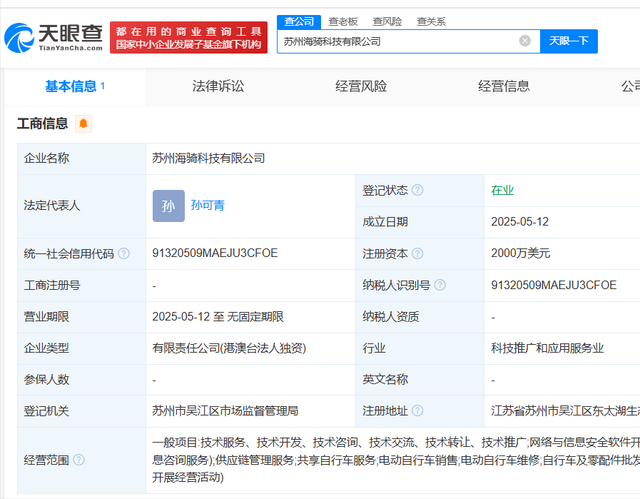Click help icon next to 登记状态
Image resolution: width=640 pixels, height=499 pixels.
pyautogui.click(x=418, y=190)
